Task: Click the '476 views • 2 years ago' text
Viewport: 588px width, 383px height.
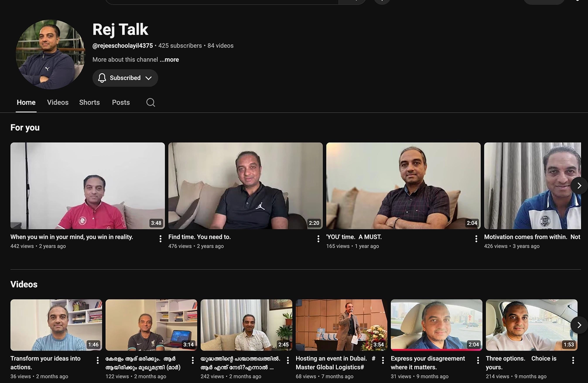Action: tap(196, 246)
